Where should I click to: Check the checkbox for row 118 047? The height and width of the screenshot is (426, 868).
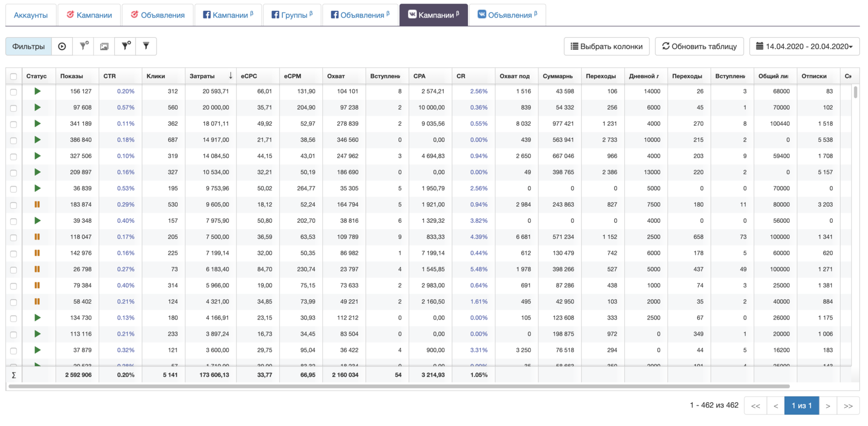[x=13, y=238]
